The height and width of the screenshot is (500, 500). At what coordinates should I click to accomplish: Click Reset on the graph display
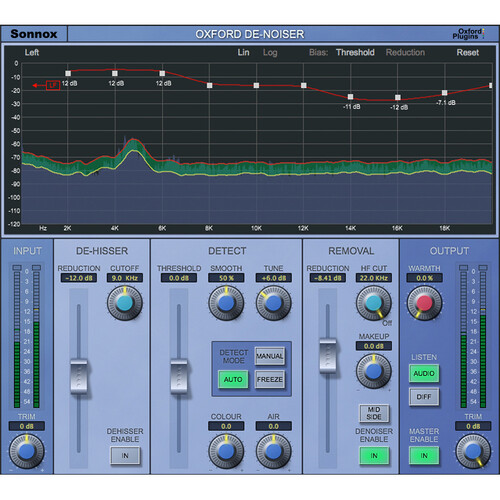pyautogui.click(x=468, y=52)
